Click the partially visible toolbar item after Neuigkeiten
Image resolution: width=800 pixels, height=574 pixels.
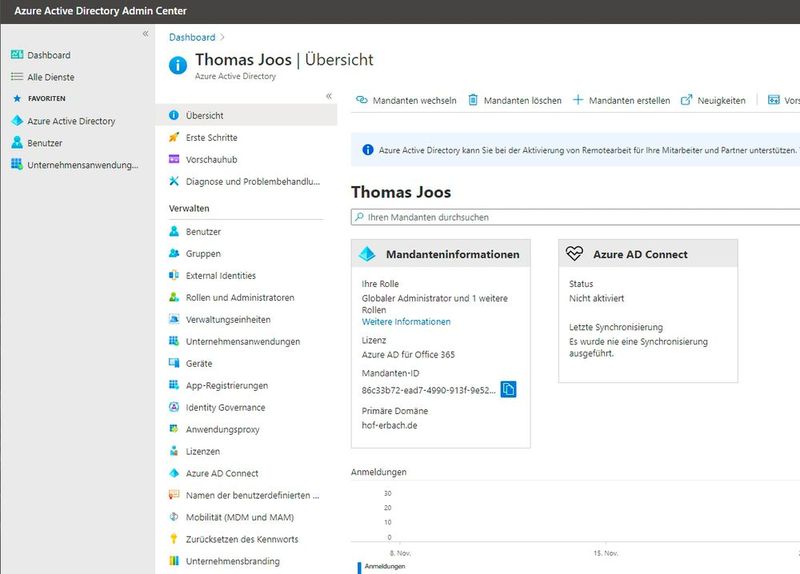click(x=784, y=101)
